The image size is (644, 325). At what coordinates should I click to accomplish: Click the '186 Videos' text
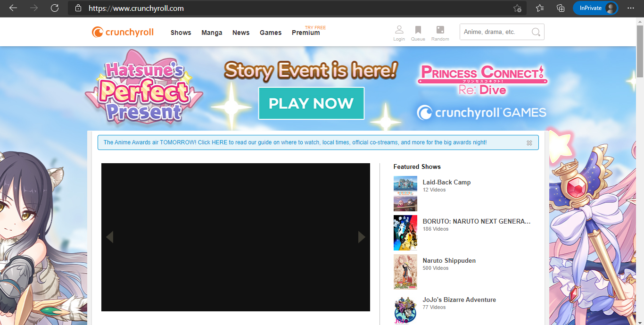[x=436, y=229]
